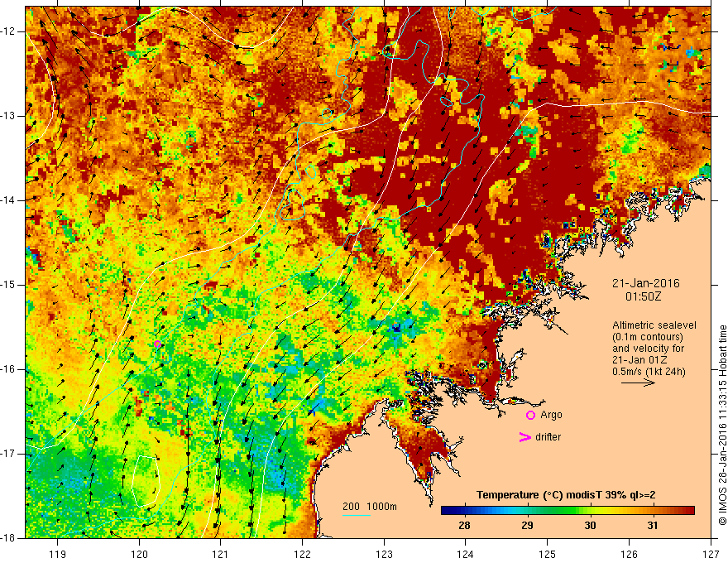The image size is (728, 563).
Task: Click latitude axis label '-14'
Action: coord(8,200)
